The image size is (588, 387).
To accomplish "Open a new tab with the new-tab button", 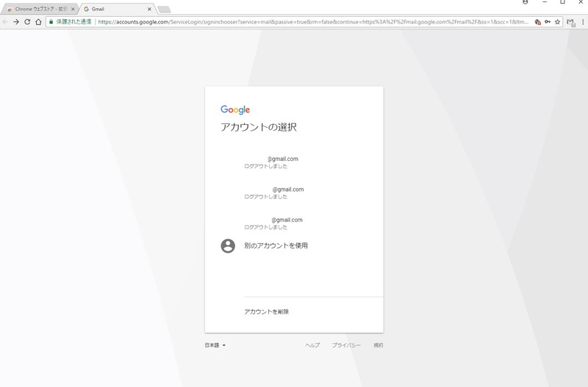I will [x=164, y=10].
